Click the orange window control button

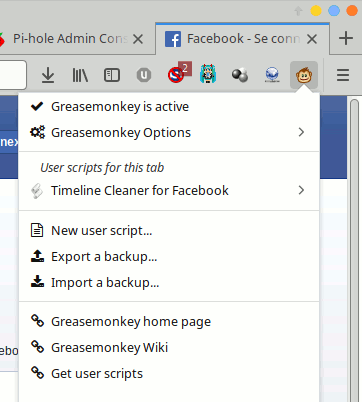pos(352,11)
